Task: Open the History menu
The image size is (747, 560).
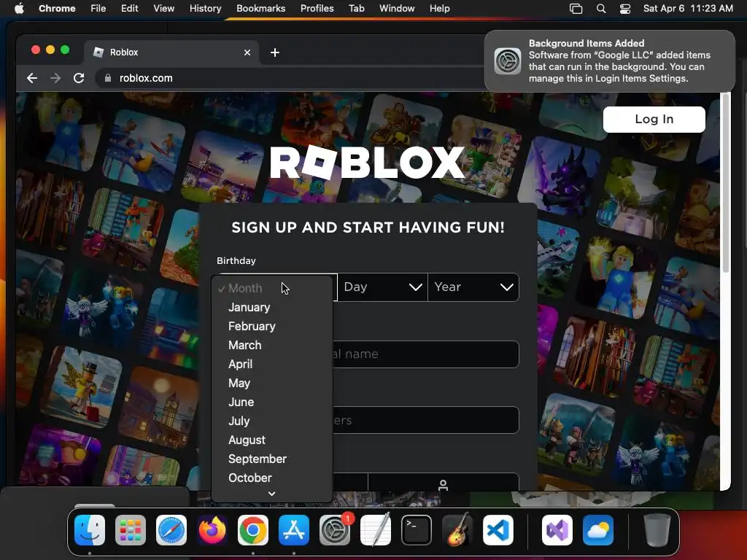Action: click(x=205, y=8)
